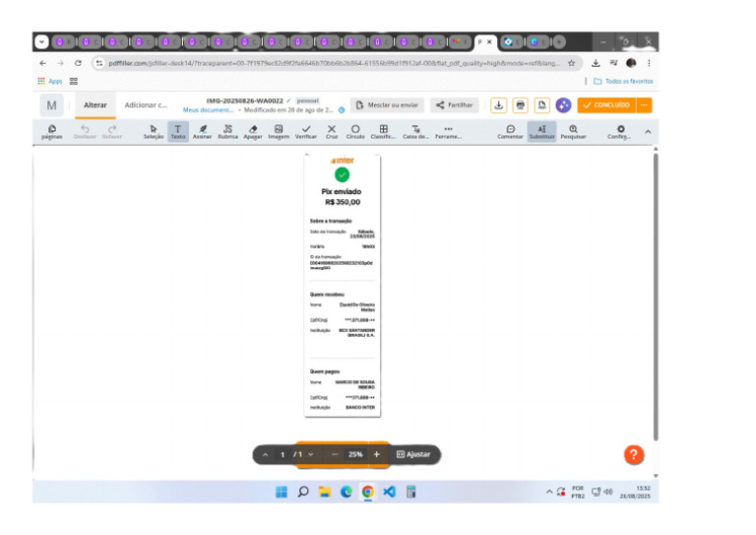Go to previous page with up chevron
Viewport: 756px width, 535px height.
point(265,454)
